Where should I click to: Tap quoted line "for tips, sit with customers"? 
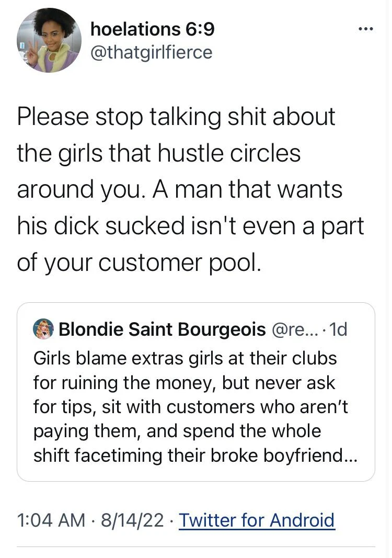coord(190,407)
